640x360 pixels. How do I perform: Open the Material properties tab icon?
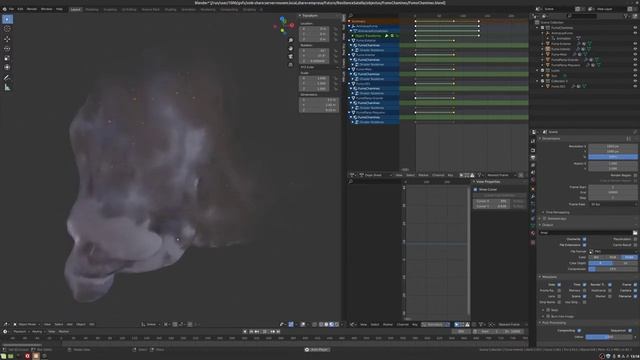coord(533,233)
